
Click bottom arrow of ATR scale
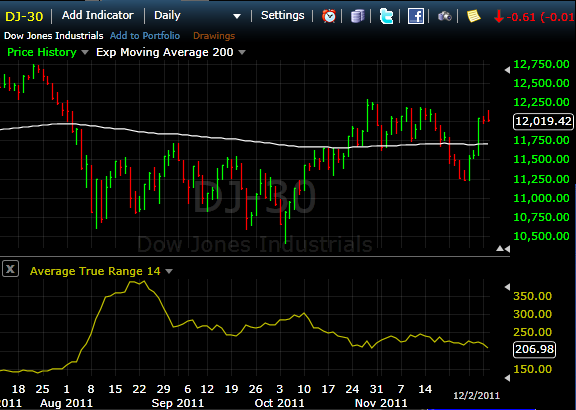pyautogui.click(x=507, y=378)
